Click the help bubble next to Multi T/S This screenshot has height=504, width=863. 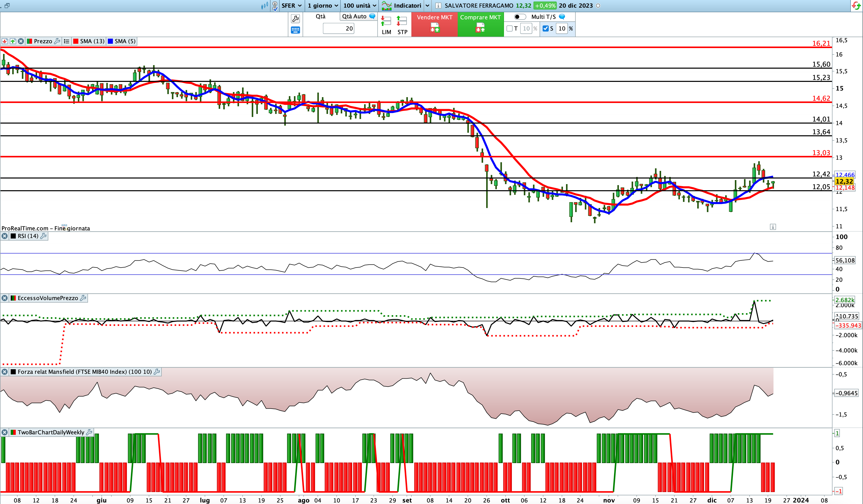click(562, 17)
